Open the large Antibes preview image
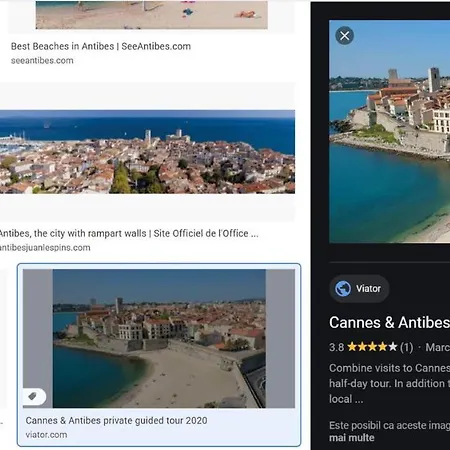The width and height of the screenshot is (450, 450). tap(389, 131)
